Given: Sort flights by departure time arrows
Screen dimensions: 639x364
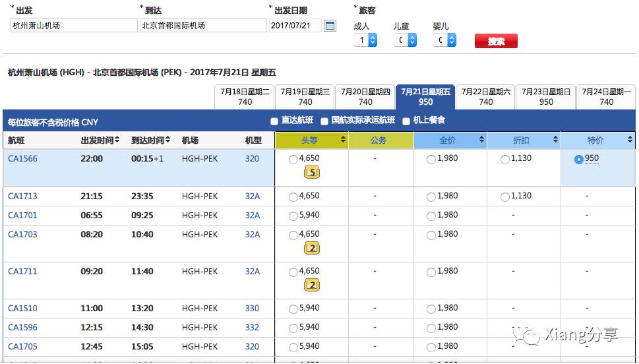Looking at the screenshot, I should click(x=117, y=140).
